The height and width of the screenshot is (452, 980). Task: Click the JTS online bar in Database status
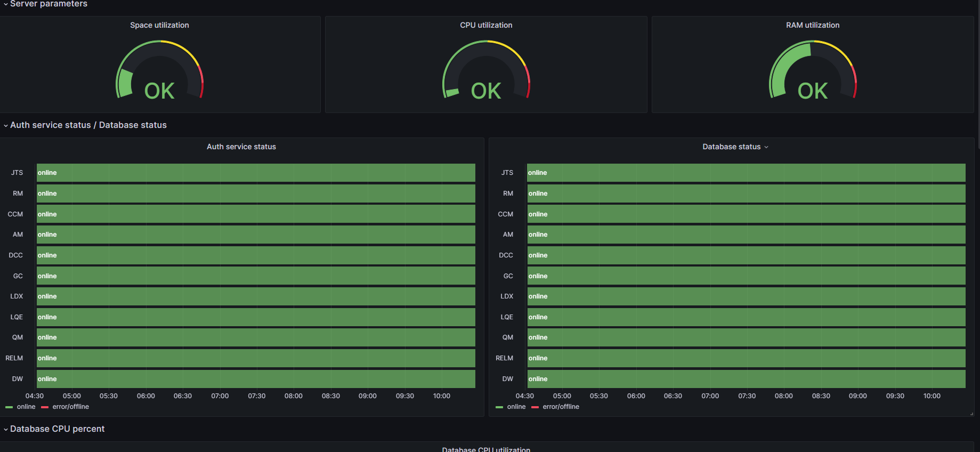coord(746,173)
